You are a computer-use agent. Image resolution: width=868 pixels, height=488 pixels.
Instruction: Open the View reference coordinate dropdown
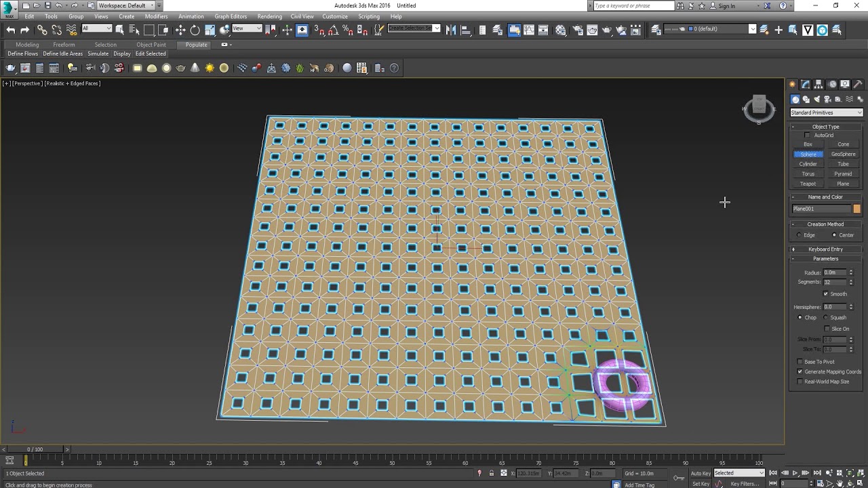(247, 28)
